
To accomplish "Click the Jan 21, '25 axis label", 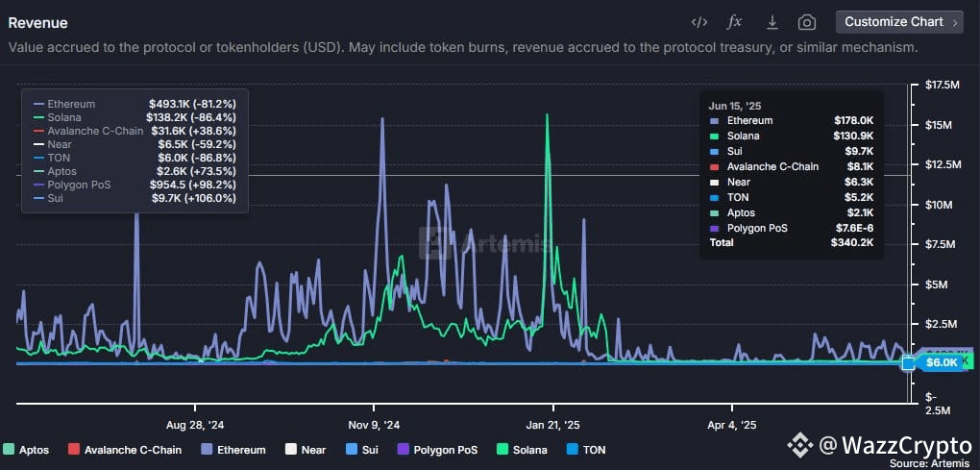I will 553,425.
